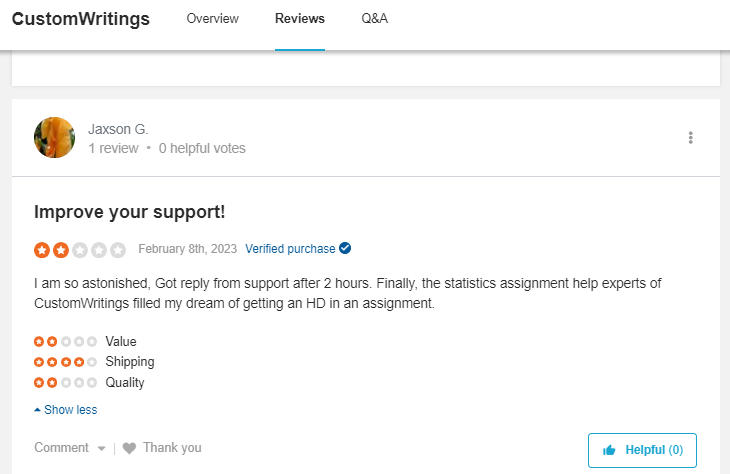The height and width of the screenshot is (474, 730).
Task: Click Jaxson G.'s flower profile picture
Action: pos(54,137)
